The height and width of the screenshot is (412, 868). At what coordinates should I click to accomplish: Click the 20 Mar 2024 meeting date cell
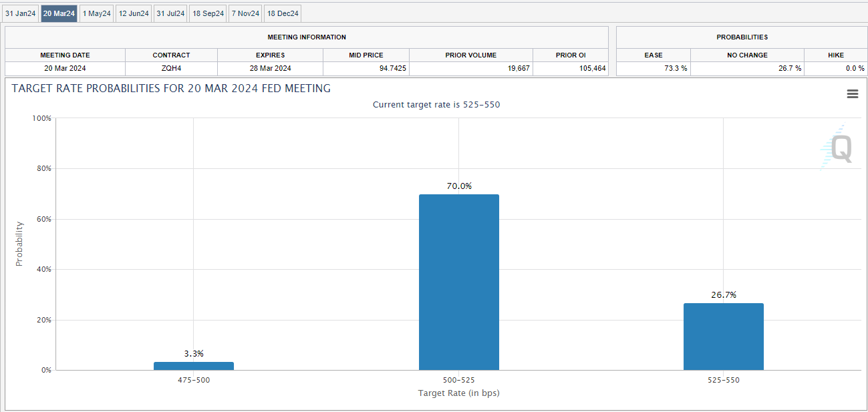point(65,68)
